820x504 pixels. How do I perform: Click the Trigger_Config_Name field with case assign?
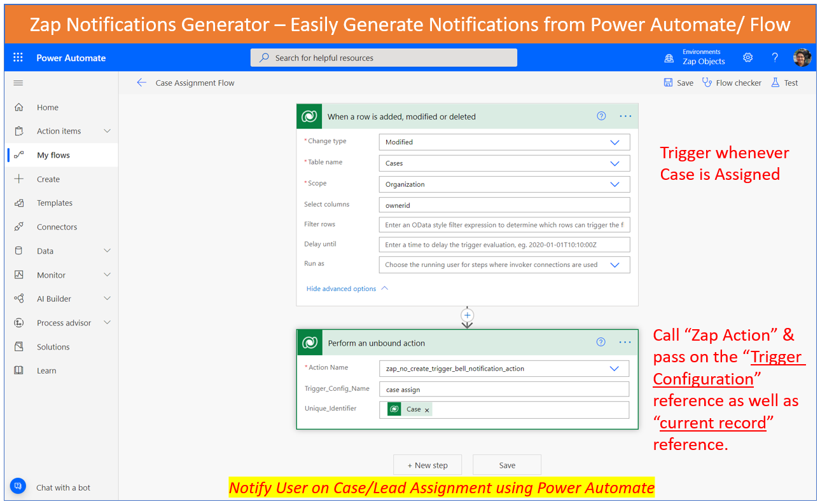(x=504, y=389)
